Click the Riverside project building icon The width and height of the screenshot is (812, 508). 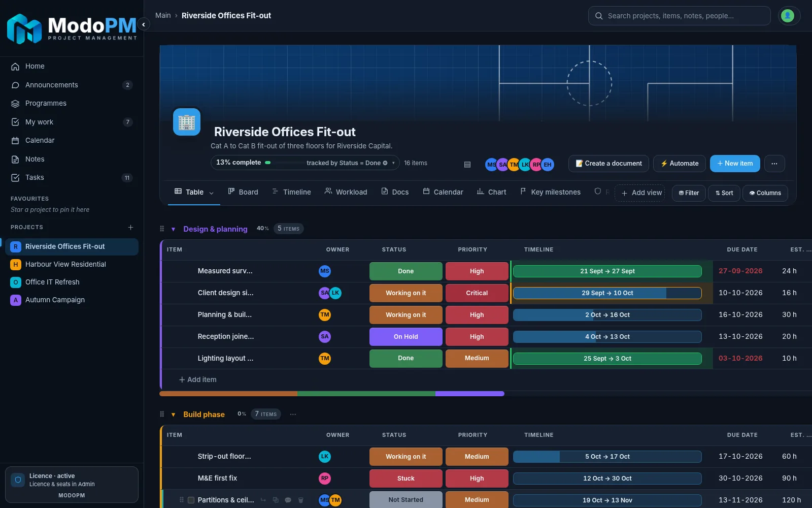click(x=187, y=122)
